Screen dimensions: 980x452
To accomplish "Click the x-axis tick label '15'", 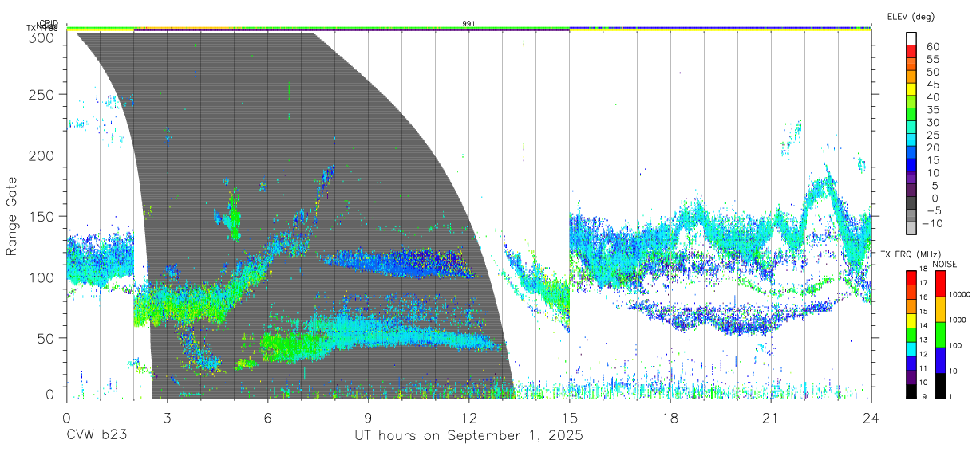I will pos(569,419).
